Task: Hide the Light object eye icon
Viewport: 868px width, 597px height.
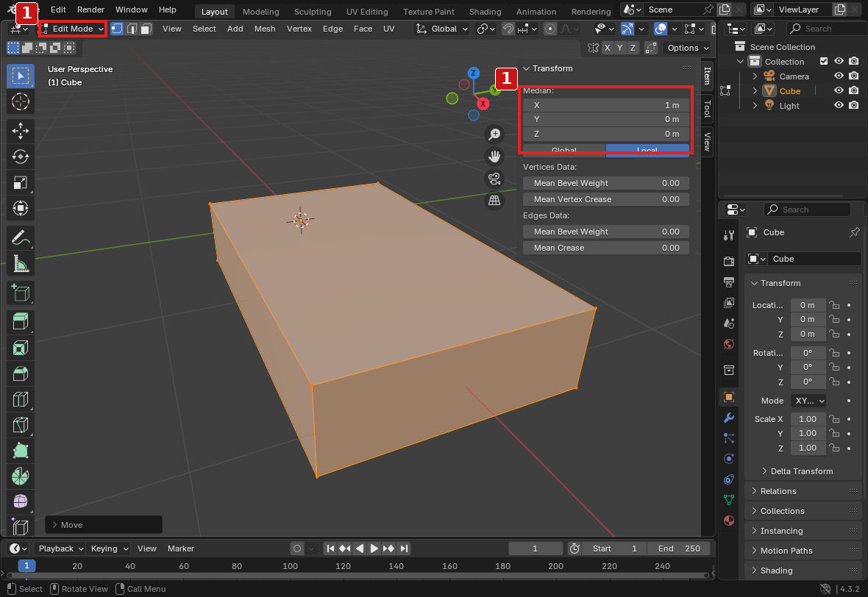Action: [x=839, y=105]
